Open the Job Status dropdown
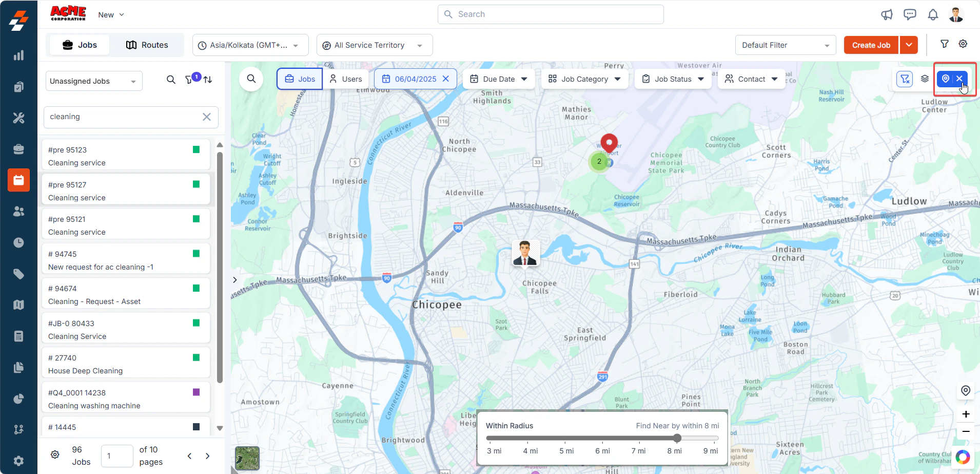The height and width of the screenshot is (474, 980). point(673,79)
